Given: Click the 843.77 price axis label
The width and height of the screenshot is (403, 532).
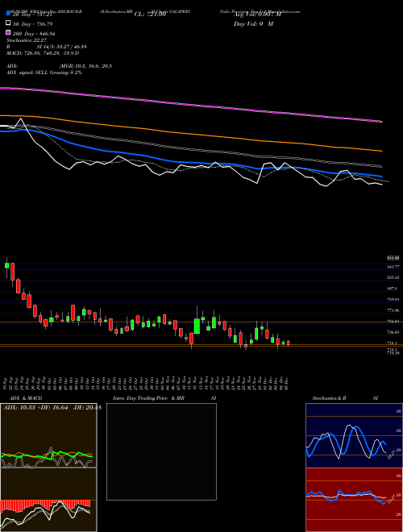Looking at the screenshot, I should [x=393, y=267].
